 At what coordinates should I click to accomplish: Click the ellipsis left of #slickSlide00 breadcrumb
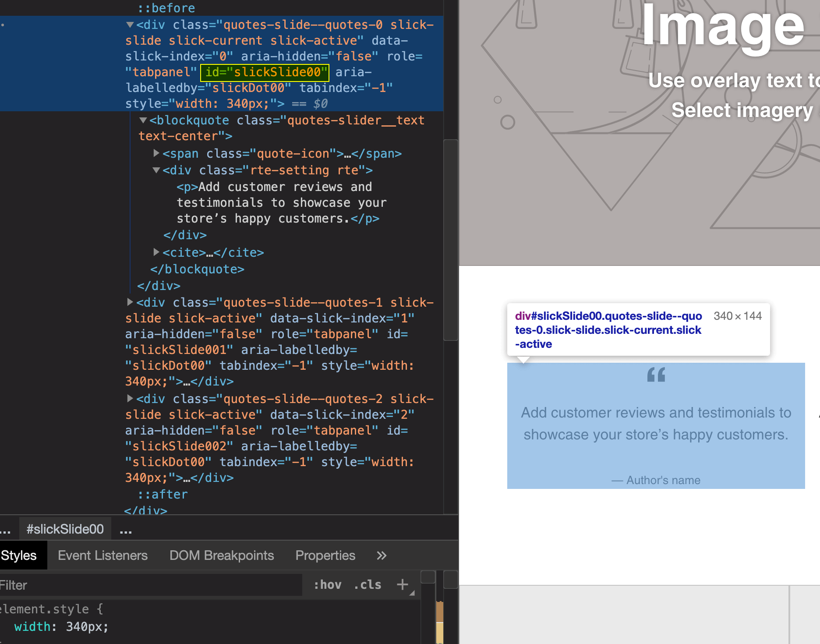point(5,530)
